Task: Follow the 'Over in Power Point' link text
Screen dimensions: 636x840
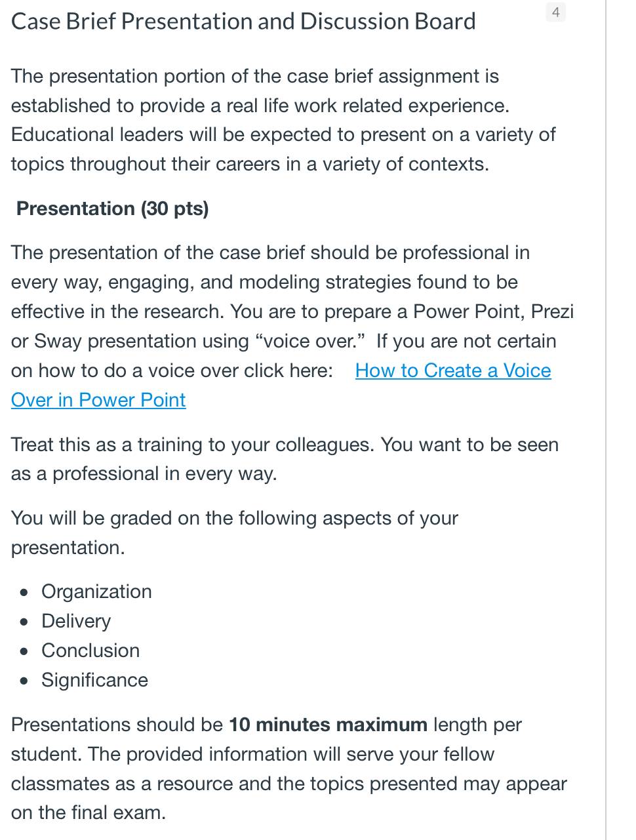Action: click(98, 400)
